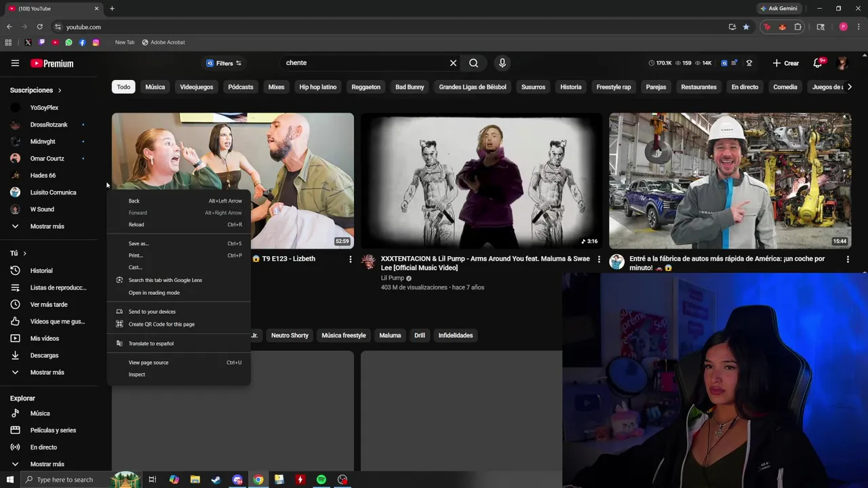Open the Chrome three-dot menu

(859, 27)
